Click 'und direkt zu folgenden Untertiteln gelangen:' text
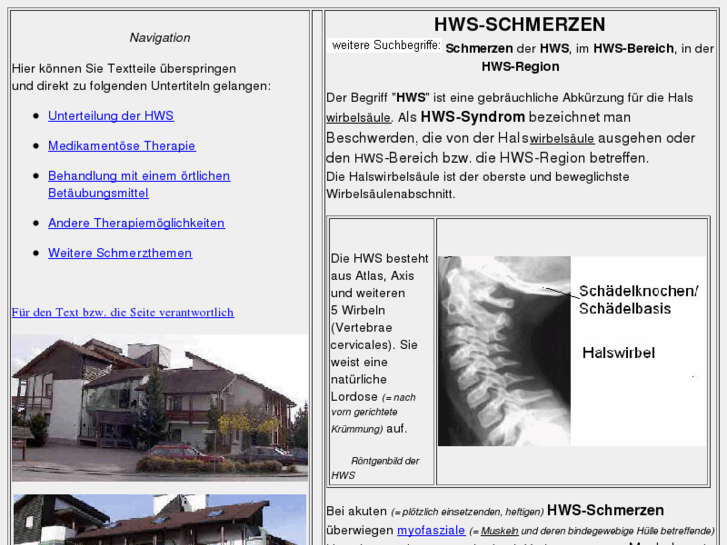This screenshot has width=727, height=545. 141,86
